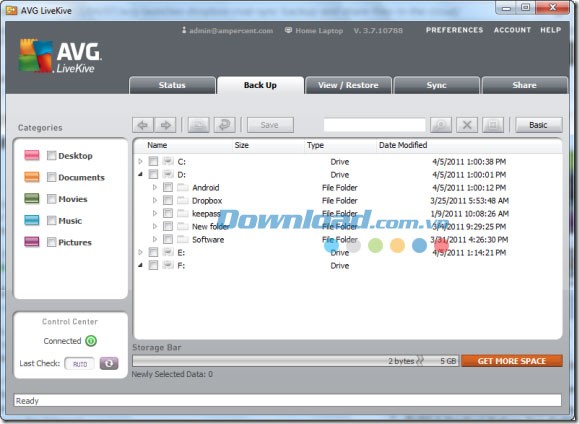Check the Pictures category checkbox

52,242
